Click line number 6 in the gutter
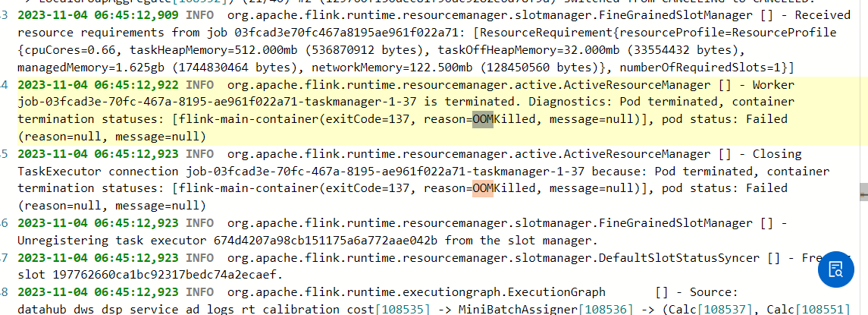The height and width of the screenshot is (315, 868). click(x=5, y=223)
